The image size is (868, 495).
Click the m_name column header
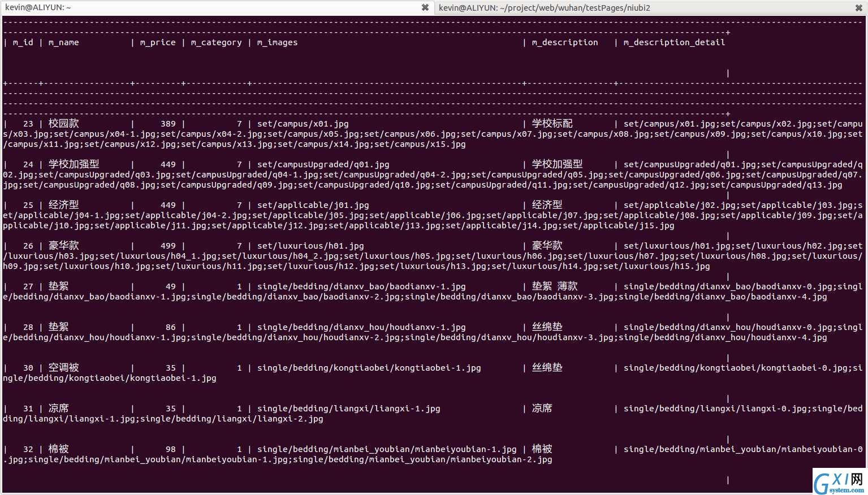pos(63,42)
